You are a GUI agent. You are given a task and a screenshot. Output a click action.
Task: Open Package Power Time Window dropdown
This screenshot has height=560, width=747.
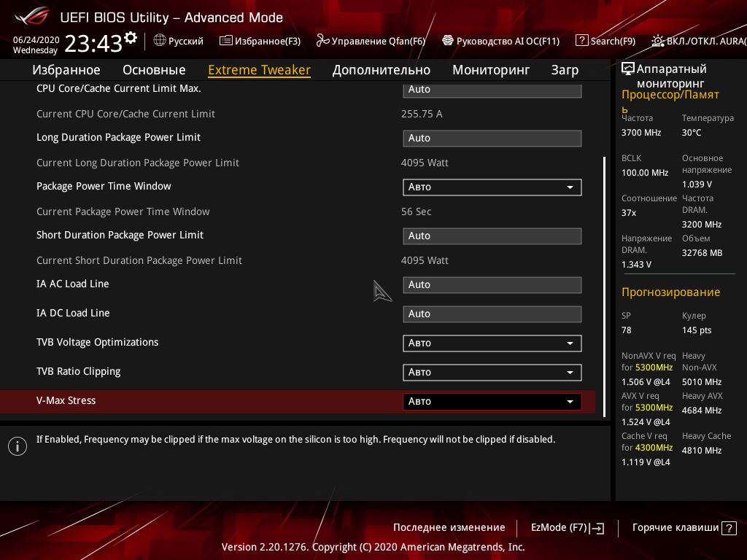point(492,187)
